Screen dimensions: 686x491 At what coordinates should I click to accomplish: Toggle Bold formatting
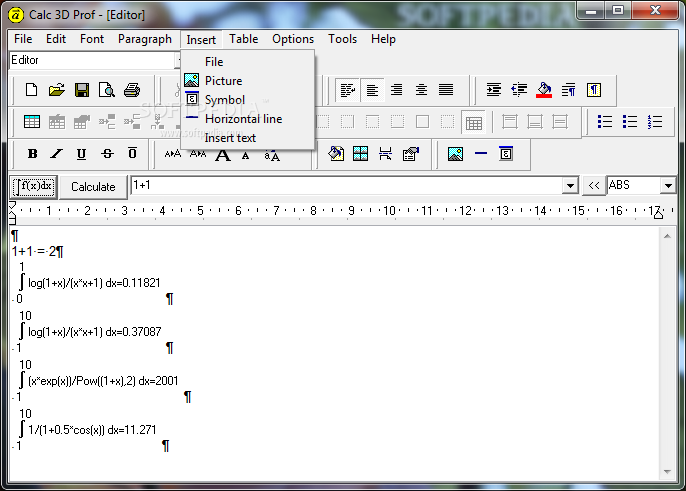click(32, 154)
